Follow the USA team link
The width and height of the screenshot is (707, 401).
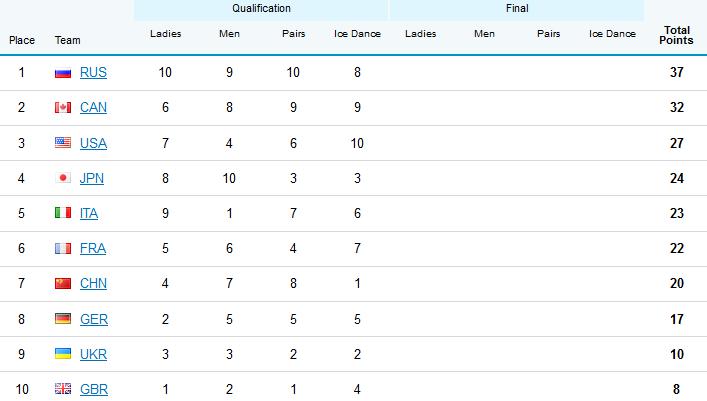(x=93, y=143)
